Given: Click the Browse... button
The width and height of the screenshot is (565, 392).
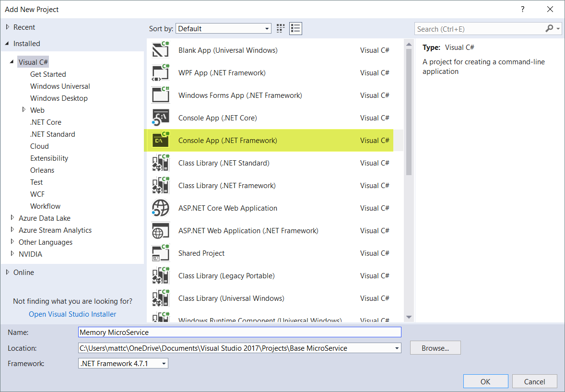Looking at the screenshot, I should pos(436,348).
